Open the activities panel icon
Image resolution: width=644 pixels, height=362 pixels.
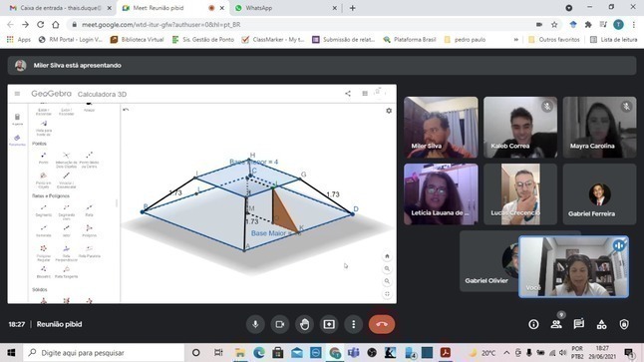coord(602,324)
